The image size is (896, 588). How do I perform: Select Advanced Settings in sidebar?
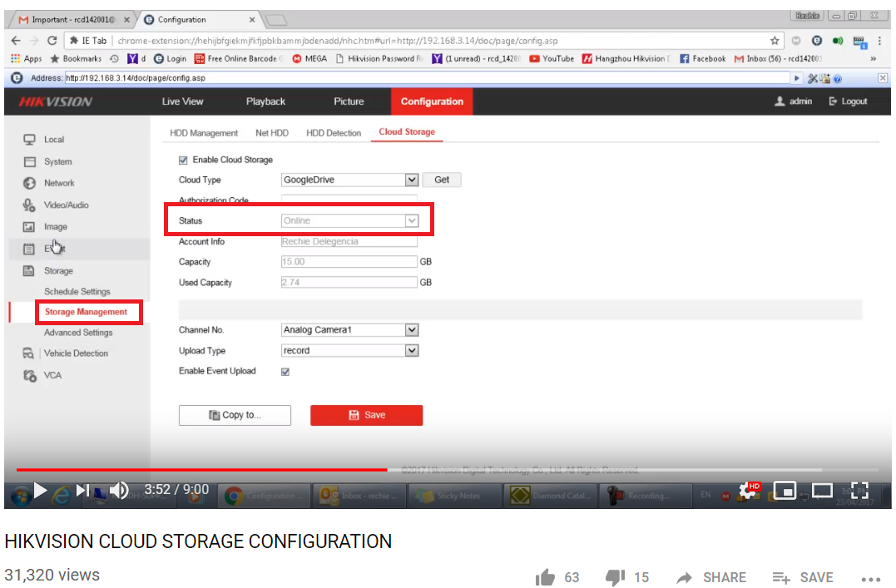pos(78,333)
